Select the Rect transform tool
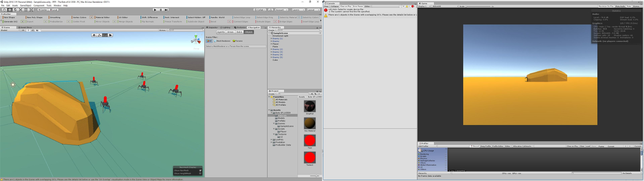The height and width of the screenshot is (181, 644). pyautogui.click(x=26, y=10)
